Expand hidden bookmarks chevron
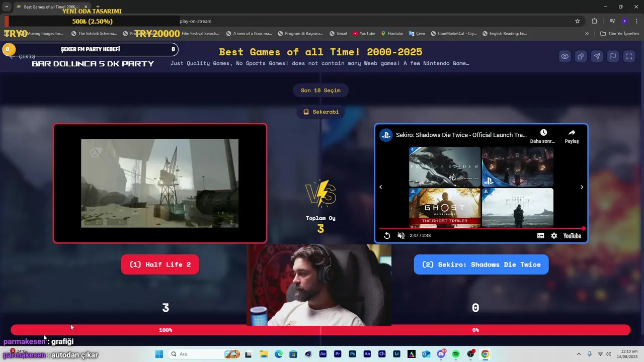The height and width of the screenshot is (362, 644). [x=587, y=34]
